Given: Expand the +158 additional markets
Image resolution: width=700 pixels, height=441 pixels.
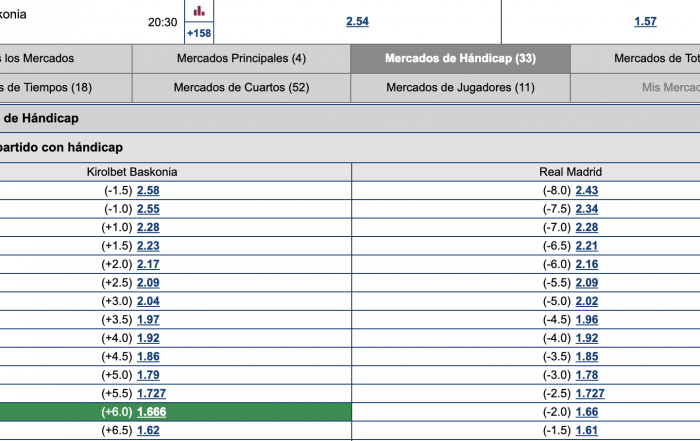Looking at the screenshot, I should click(x=199, y=33).
